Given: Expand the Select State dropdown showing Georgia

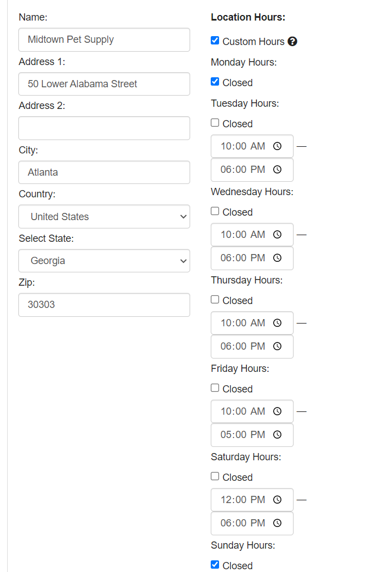Looking at the screenshot, I should [x=104, y=261].
